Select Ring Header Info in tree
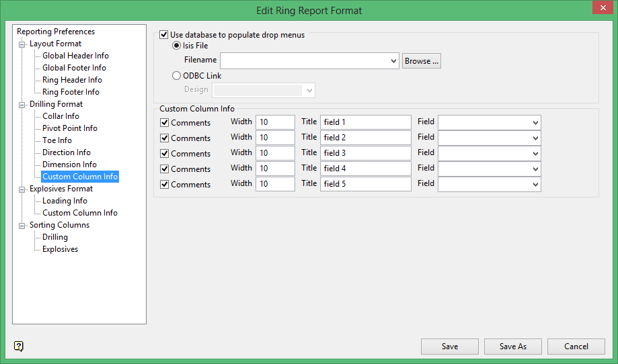The width and height of the screenshot is (618, 364). tap(72, 80)
